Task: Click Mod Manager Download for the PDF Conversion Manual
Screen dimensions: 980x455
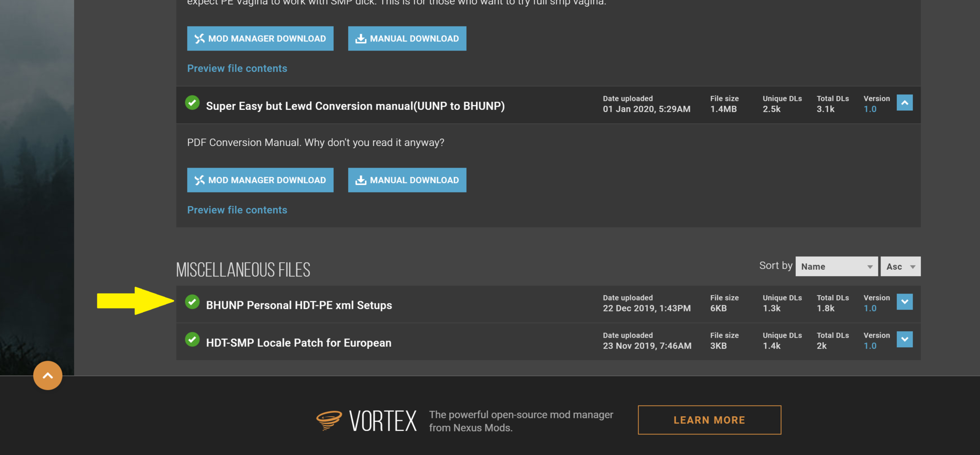Action: point(260,180)
